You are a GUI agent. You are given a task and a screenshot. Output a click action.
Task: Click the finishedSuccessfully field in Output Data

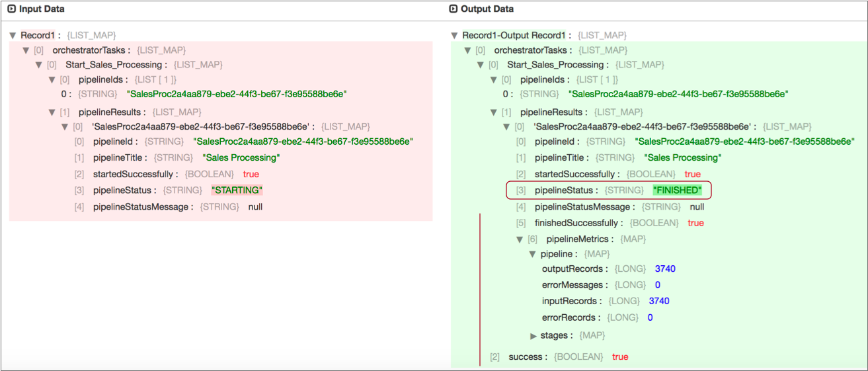click(576, 223)
